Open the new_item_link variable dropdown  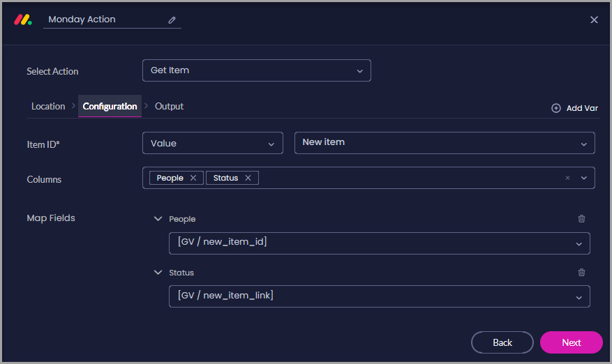(380, 296)
